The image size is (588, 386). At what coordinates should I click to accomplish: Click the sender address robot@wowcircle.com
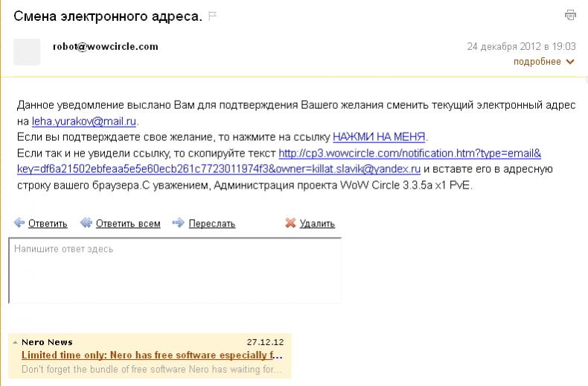[105, 46]
